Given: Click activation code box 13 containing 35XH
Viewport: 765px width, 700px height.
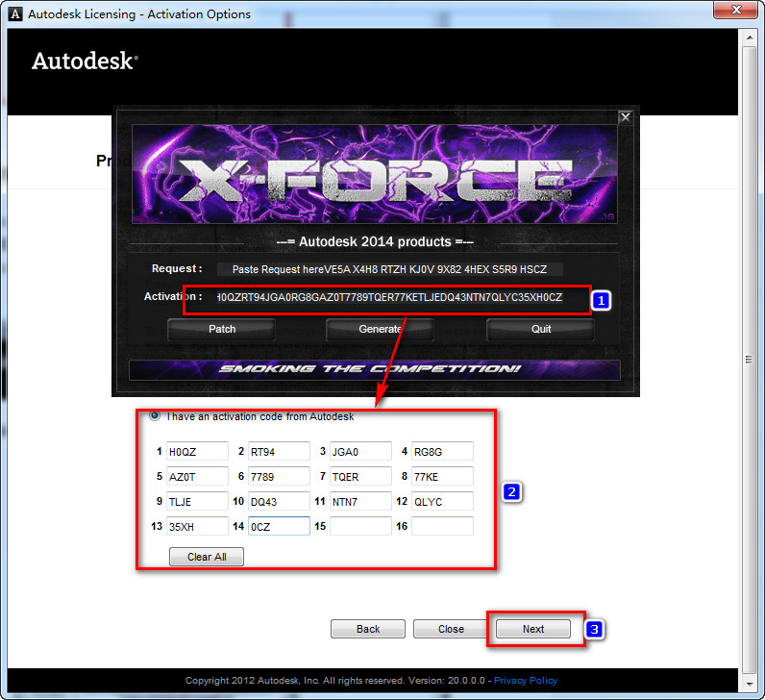Looking at the screenshot, I should 197,526.
